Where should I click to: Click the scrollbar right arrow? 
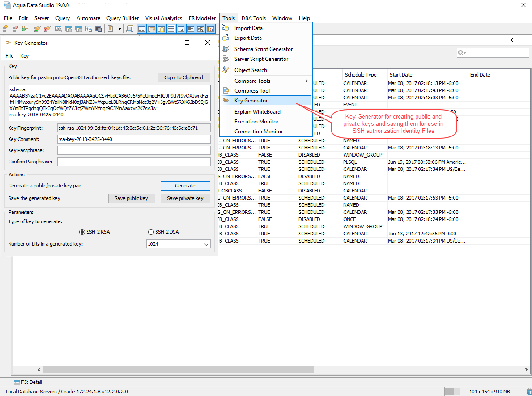tap(526, 370)
